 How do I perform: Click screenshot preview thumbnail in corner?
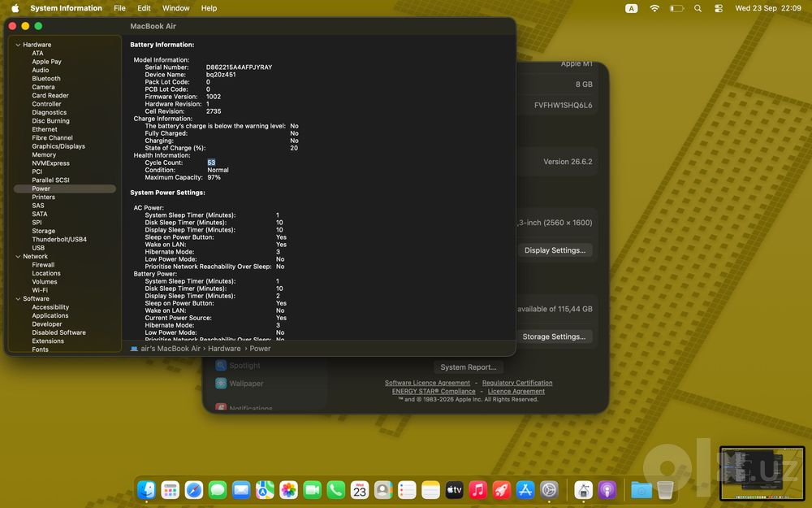tap(762, 474)
